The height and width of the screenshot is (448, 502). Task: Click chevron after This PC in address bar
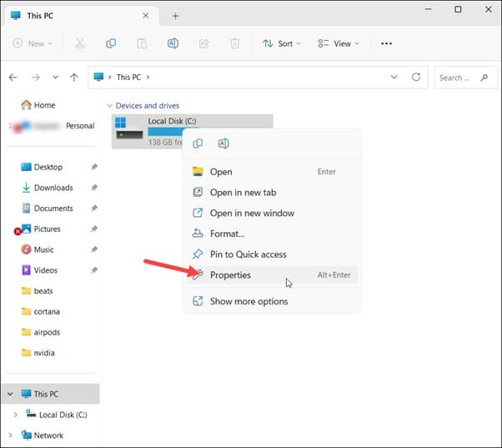(x=148, y=78)
